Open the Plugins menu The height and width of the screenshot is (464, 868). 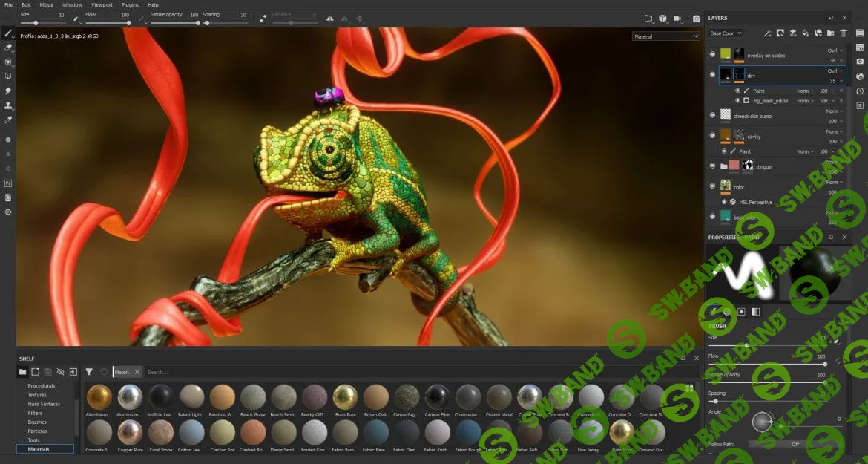click(x=130, y=4)
